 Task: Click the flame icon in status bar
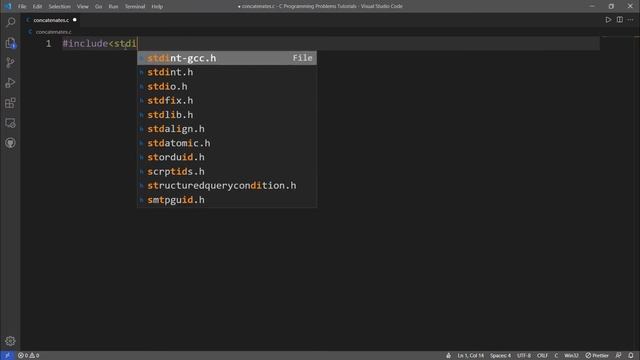(x=449, y=356)
